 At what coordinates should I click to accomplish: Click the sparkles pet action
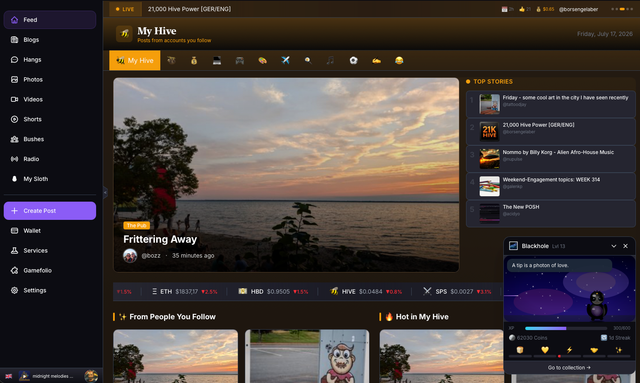(619, 350)
